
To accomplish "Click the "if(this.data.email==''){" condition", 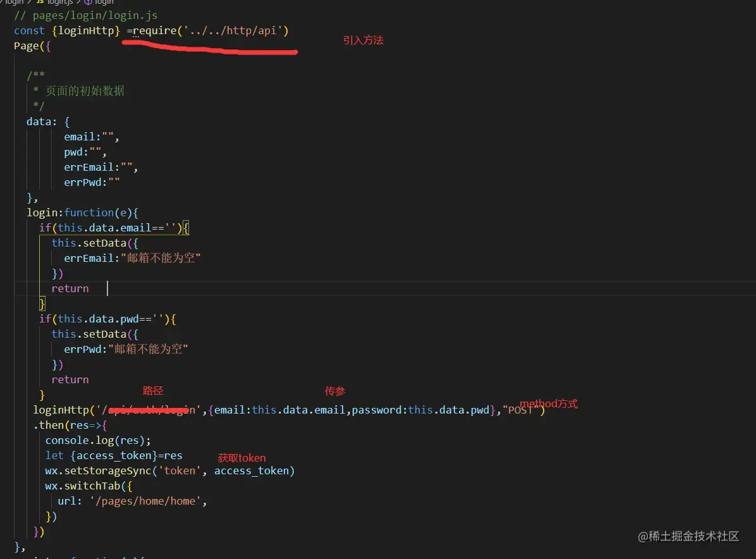I will click(114, 228).
